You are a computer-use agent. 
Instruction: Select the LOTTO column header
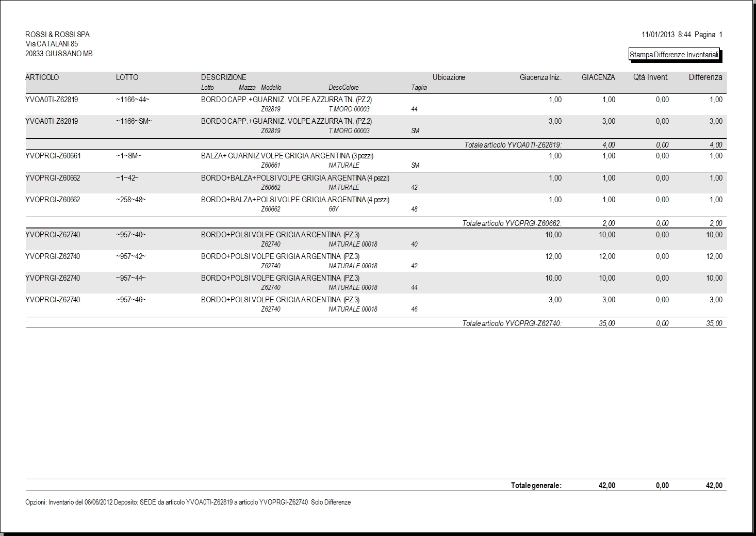127,77
